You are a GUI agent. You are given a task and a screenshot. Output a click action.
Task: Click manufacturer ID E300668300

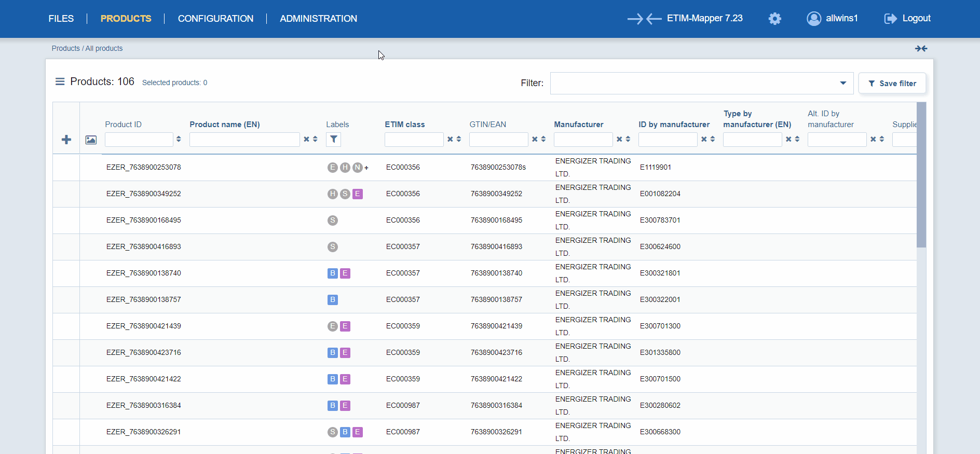click(x=660, y=432)
